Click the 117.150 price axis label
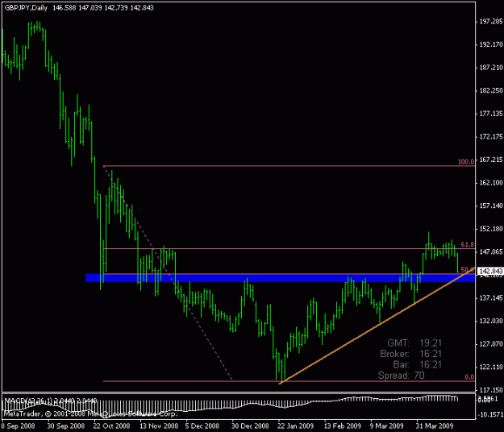Image resolution: width=504 pixels, height=432 pixels. coord(491,390)
